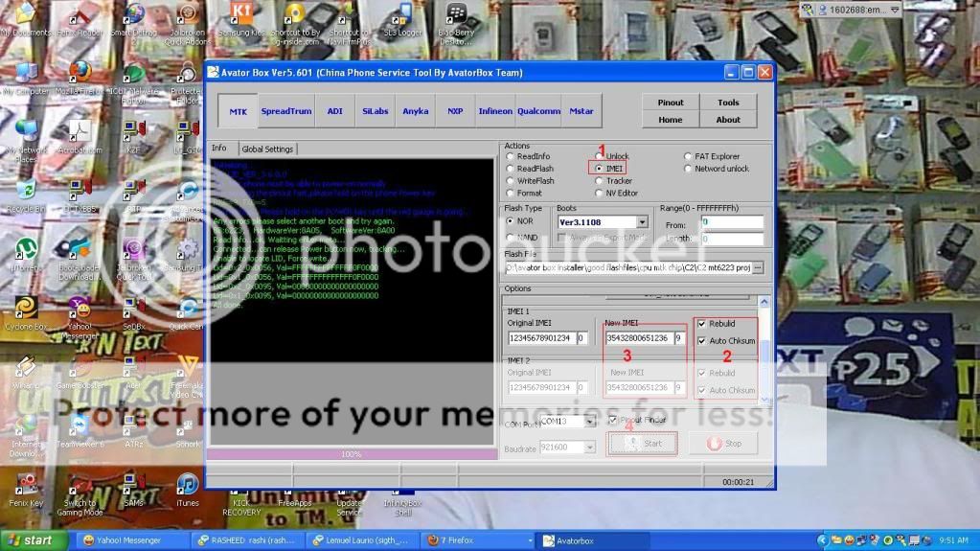Screen dimensions: 980x551
Task: Open the Mozilla Firefox desktop shortcut
Action: 80,74
